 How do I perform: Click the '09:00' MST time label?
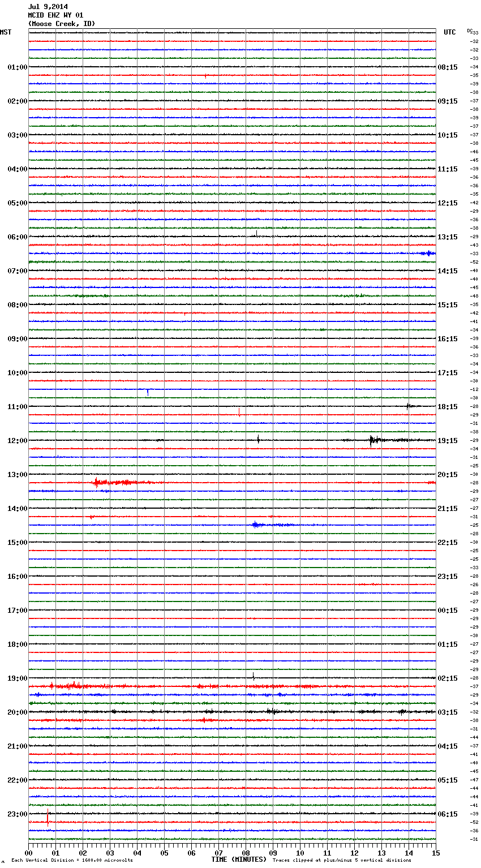18,339
